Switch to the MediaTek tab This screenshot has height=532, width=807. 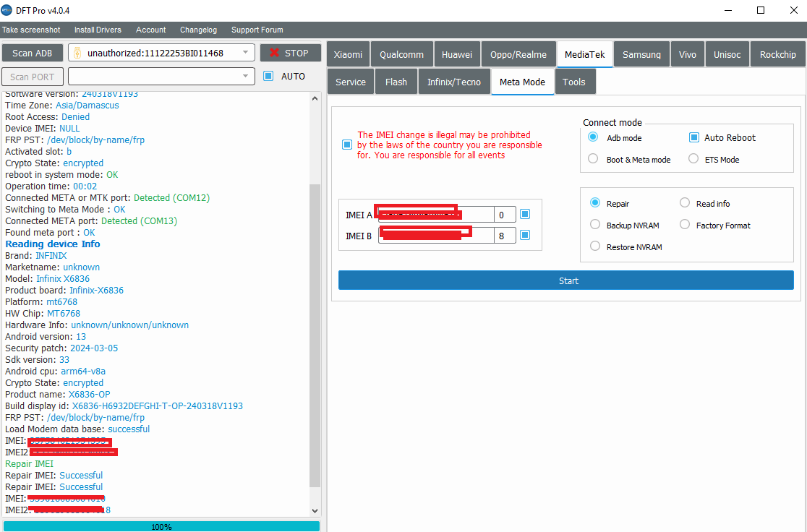(585, 54)
